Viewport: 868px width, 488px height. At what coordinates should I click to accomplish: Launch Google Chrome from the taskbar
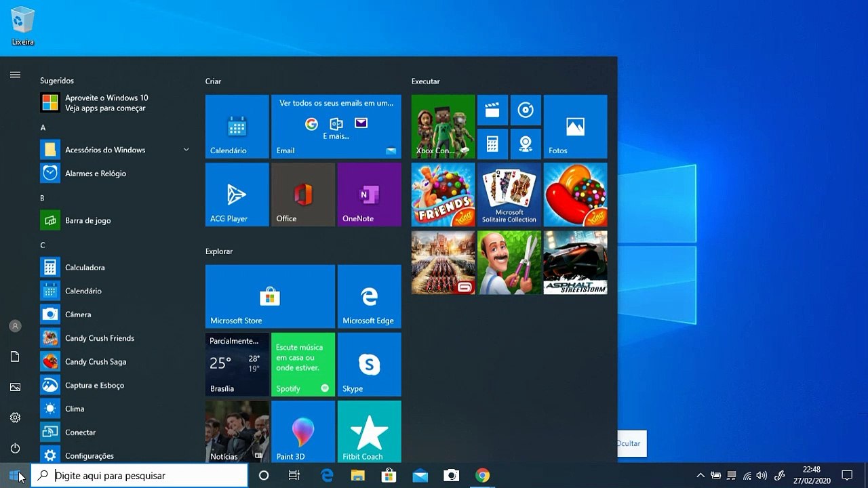click(x=482, y=476)
